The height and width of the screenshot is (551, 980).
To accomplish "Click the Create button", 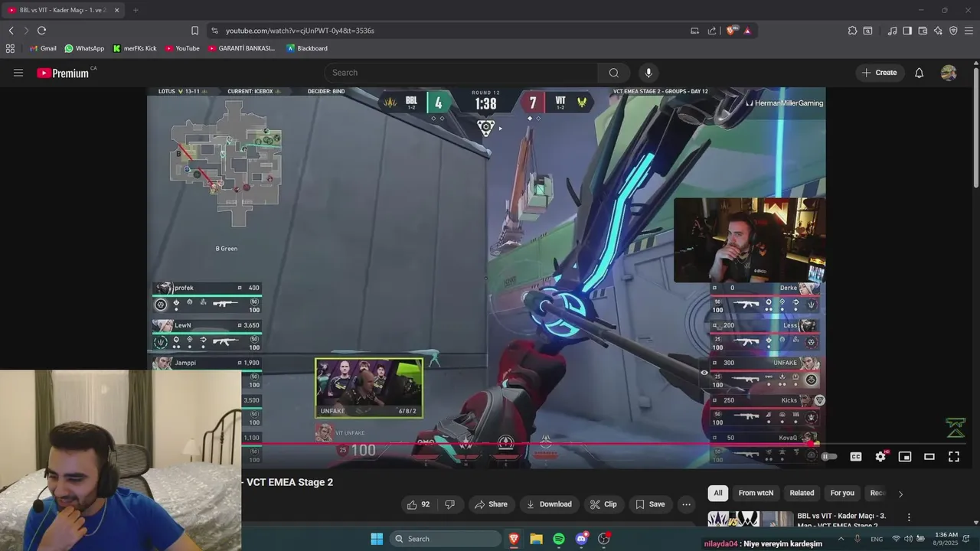I will [x=879, y=73].
